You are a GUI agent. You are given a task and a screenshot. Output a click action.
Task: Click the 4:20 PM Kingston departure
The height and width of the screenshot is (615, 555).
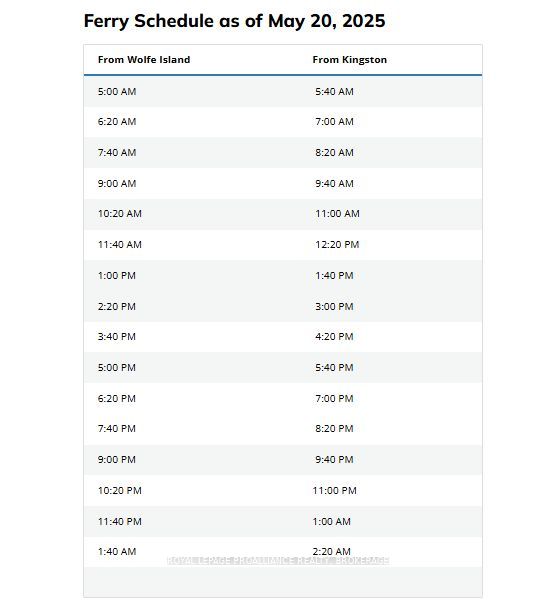(334, 337)
